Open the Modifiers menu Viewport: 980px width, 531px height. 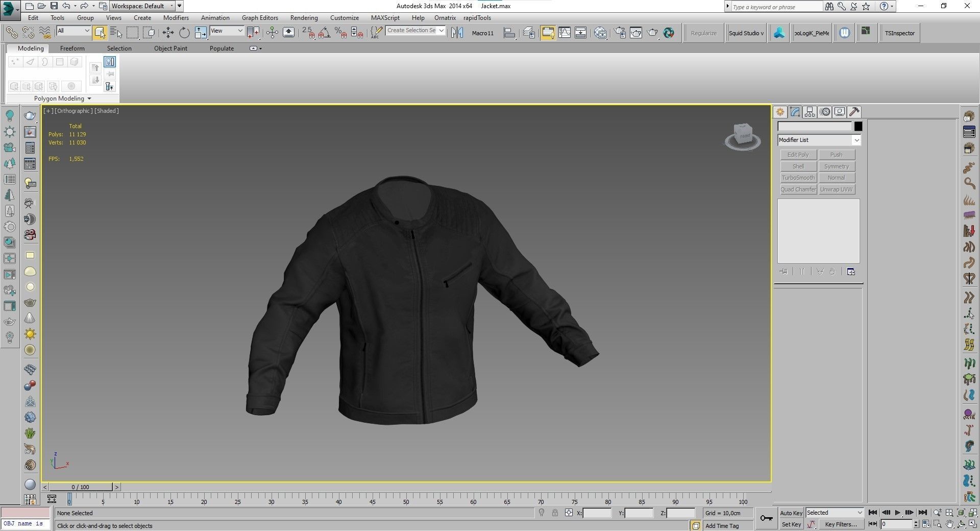[x=176, y=18]
